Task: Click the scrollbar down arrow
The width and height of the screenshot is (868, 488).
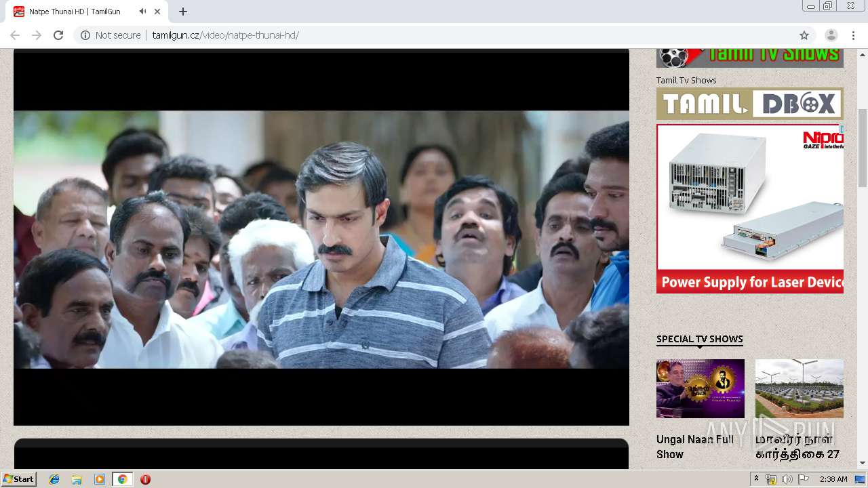Action: click(863, 464)
